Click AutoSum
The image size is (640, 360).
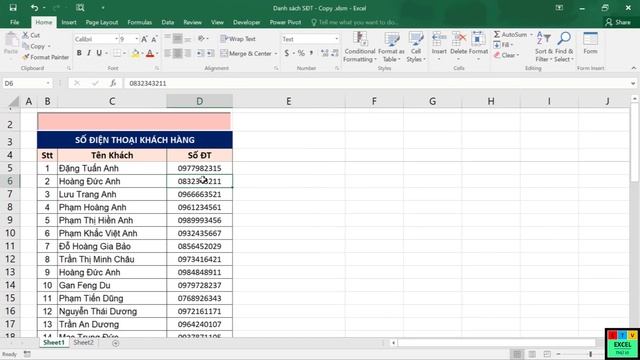510,35
